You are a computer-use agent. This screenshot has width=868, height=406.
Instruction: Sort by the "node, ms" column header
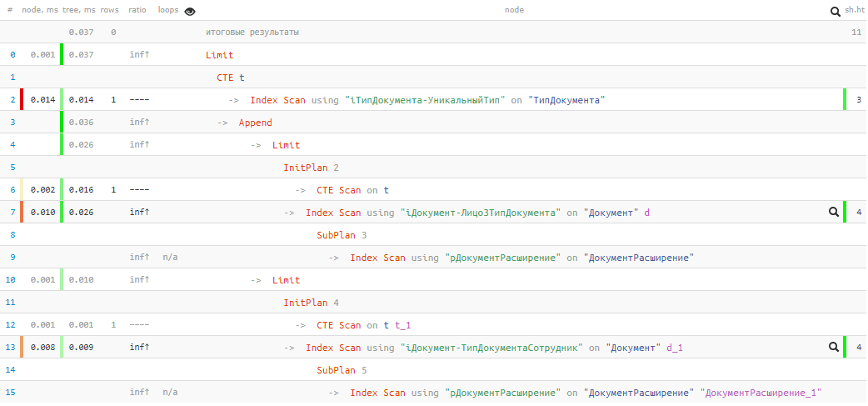(39, 10)
